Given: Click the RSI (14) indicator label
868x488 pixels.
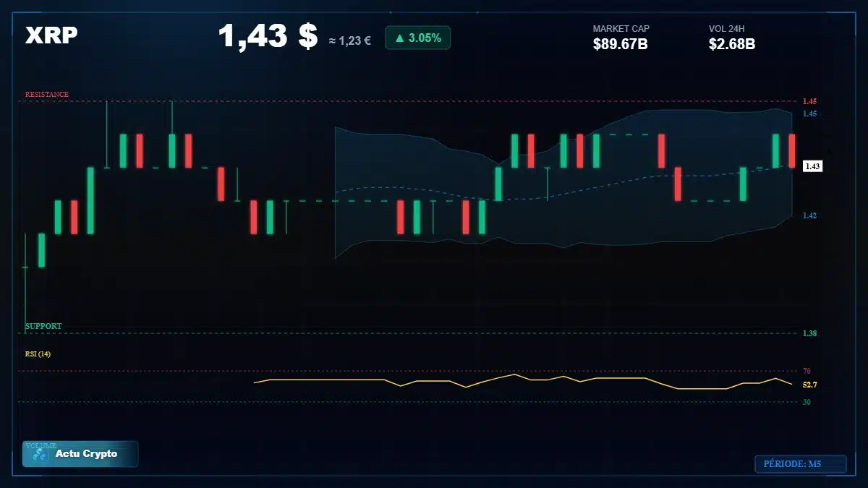Looking at the screenshot, I should click(x=38, y=354).
